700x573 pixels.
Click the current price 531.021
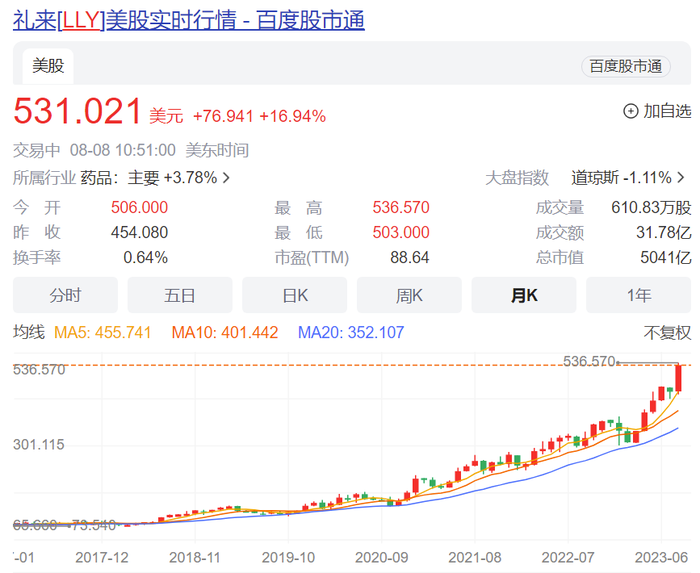pos(78,111)
